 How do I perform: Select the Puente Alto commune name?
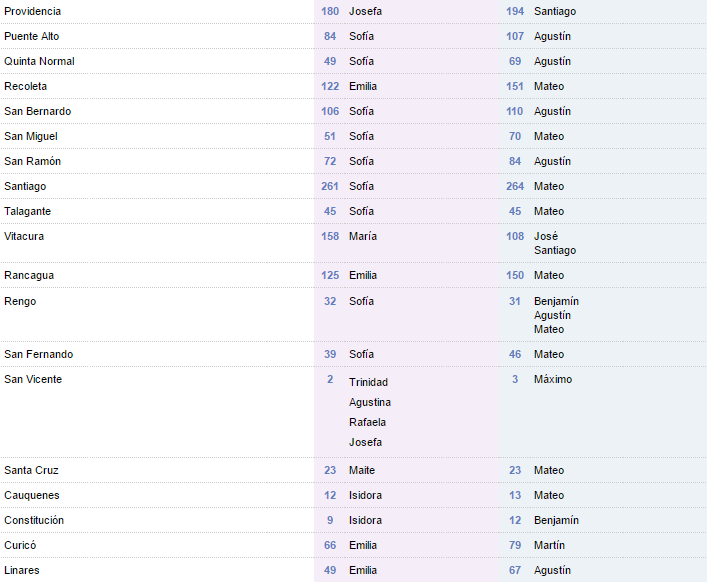pos(32,36)
